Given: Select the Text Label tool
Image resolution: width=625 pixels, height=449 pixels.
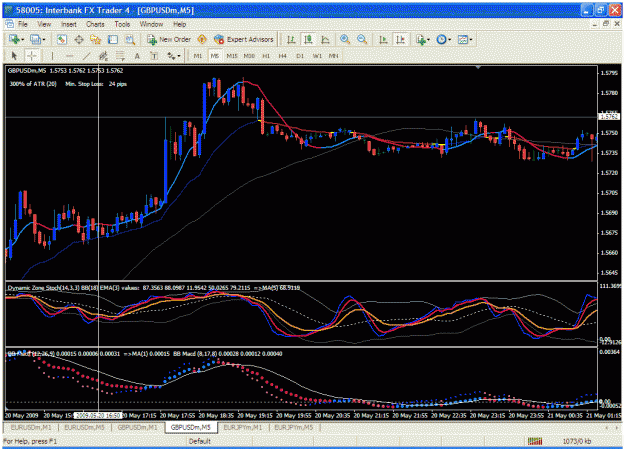Looking at the screenshot, I should pos(154,56).
